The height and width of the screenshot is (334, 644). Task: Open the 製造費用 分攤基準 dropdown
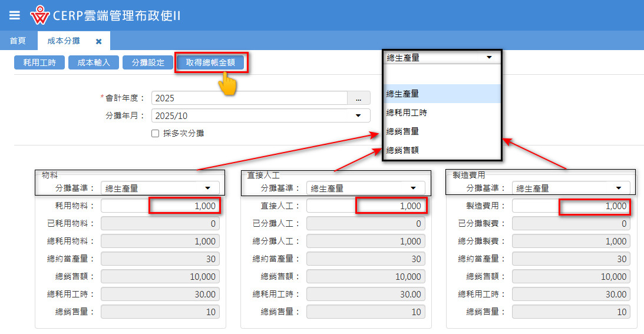click(571, 188)
